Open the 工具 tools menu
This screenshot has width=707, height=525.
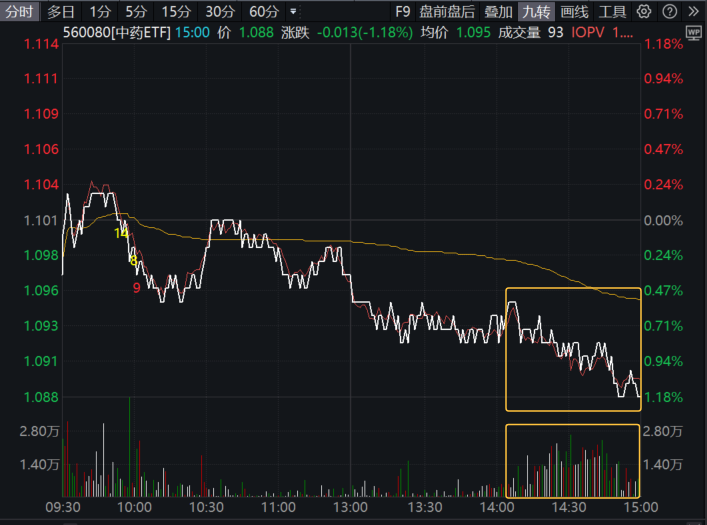click(613, 12)
